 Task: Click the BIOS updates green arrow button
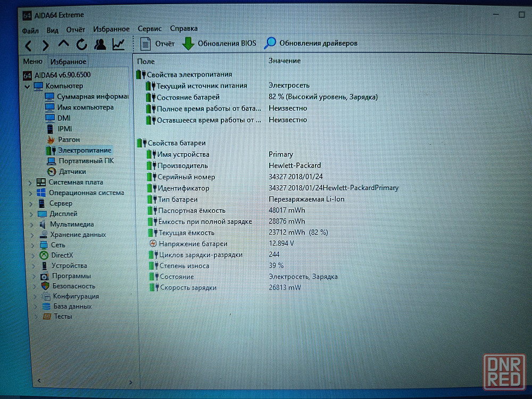pos(219,44)
